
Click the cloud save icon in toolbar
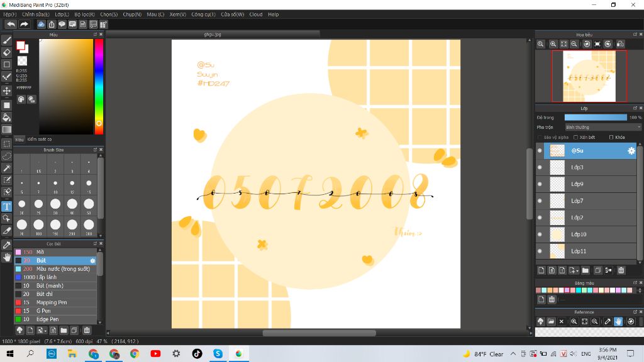pyautogui.click(x=41, y=25)
